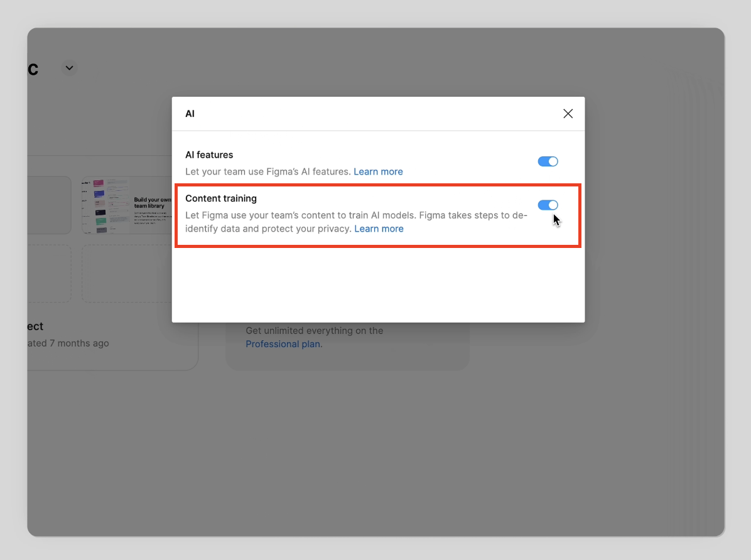
Task: Select the dashed placeholder below the library thumbnail
Action: click(126, 273)
